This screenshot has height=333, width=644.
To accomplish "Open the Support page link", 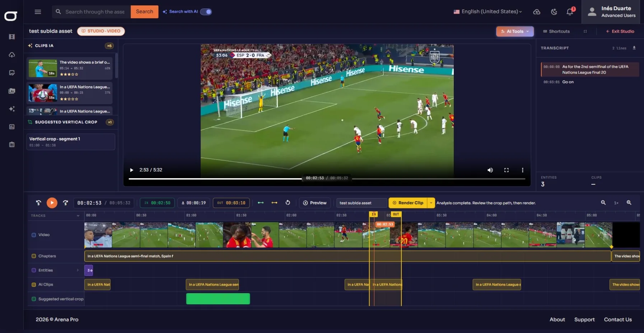I will tap(584, 319).
